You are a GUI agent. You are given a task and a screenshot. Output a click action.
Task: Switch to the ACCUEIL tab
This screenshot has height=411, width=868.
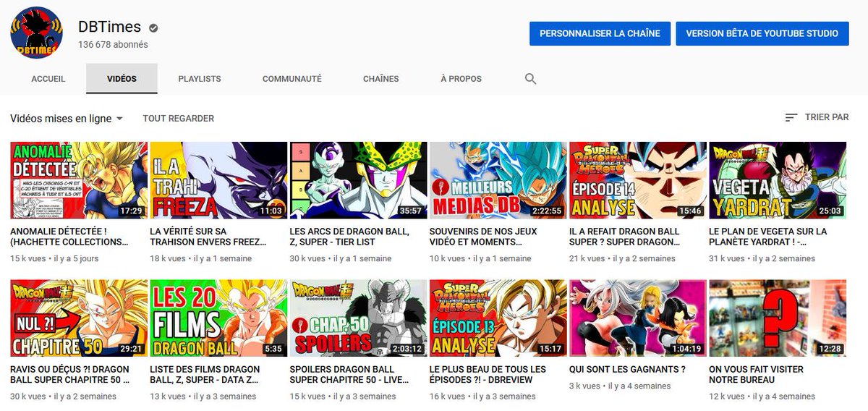[48, 79]
